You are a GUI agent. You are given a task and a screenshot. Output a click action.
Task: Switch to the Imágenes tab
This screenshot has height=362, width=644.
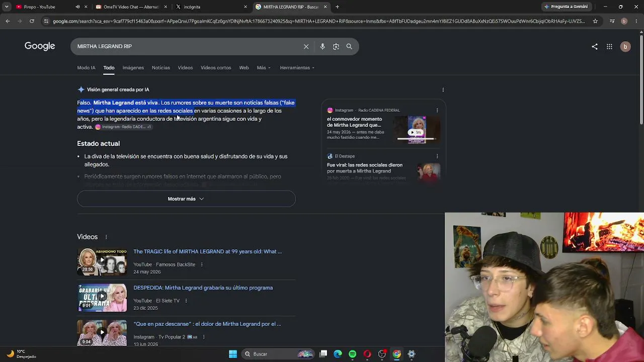pos(133,68)
